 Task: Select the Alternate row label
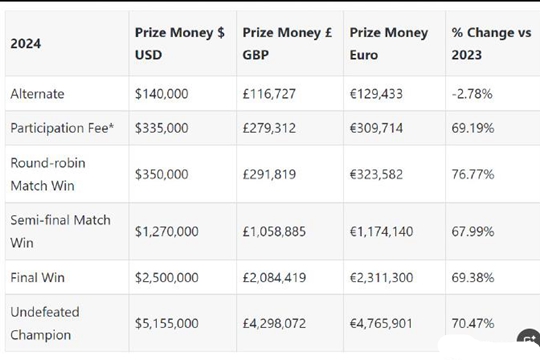(37, 94)
